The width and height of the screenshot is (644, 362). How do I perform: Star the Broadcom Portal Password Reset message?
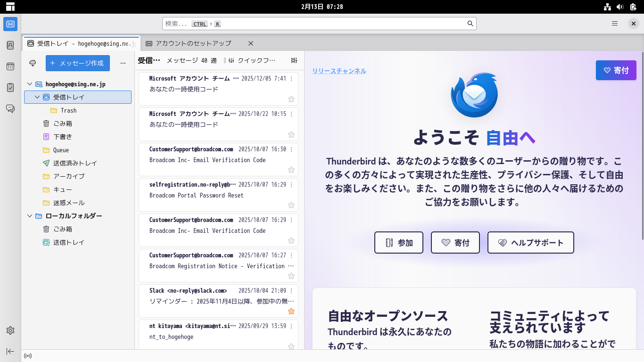(291, 205)
